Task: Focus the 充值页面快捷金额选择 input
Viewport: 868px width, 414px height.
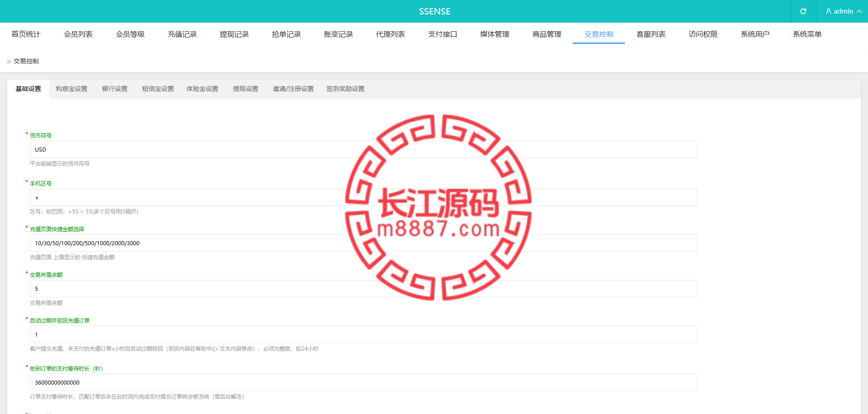Action: pos(363,243)
